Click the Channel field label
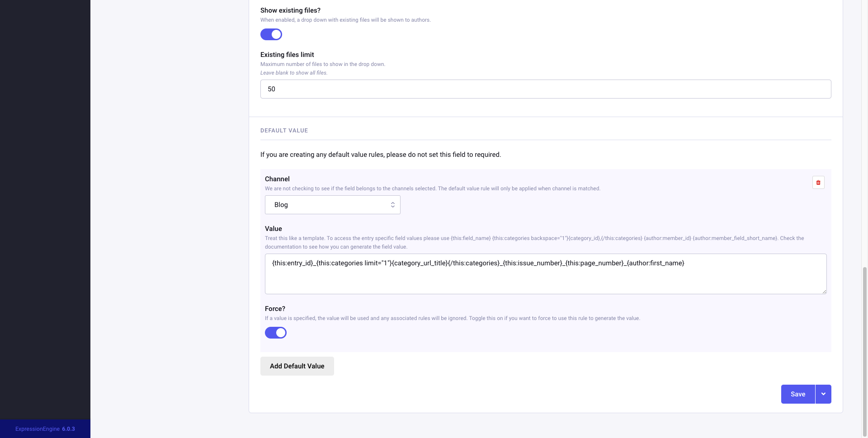The height and width of the screenshot is (438, 868). coord(277,179)
